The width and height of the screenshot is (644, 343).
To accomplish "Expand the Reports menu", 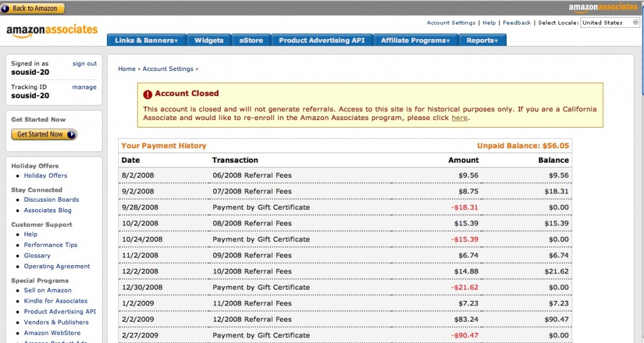I will click(x=482, y=40).
